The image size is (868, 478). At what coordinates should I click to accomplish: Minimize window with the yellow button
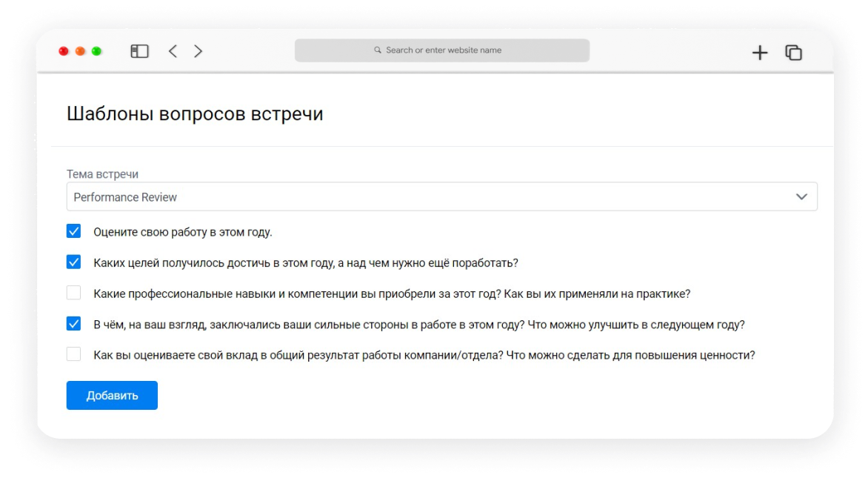pyautogui.click(x=80, y=51)
